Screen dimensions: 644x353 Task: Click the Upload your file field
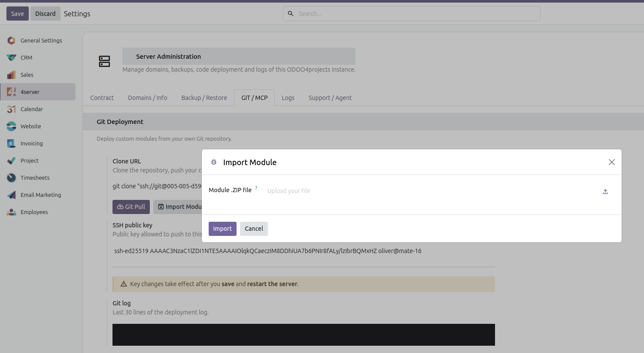tap(432, 191)
